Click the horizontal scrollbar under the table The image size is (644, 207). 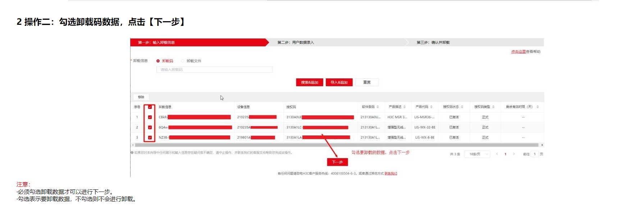click(x=337, y=145)
